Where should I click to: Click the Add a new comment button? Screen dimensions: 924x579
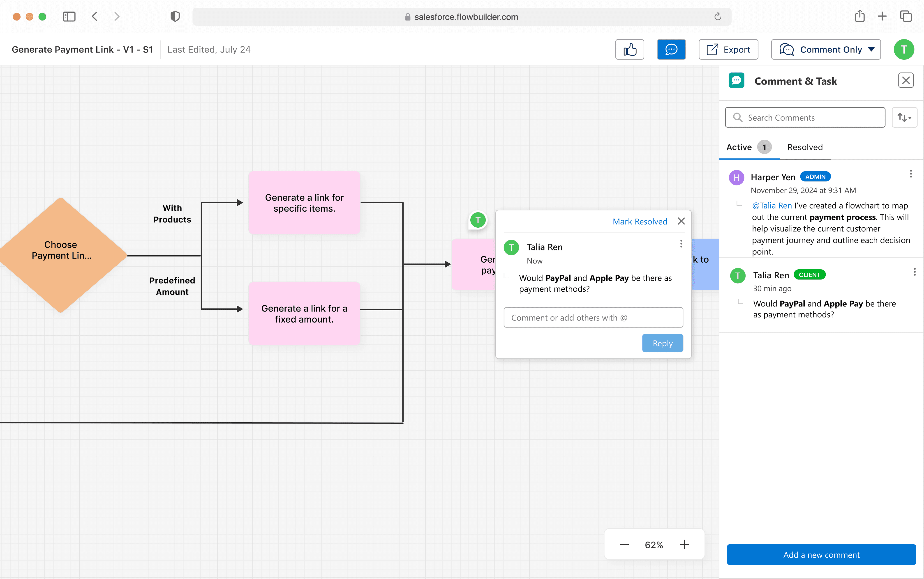pyautogui.click(x=821, y=554)
